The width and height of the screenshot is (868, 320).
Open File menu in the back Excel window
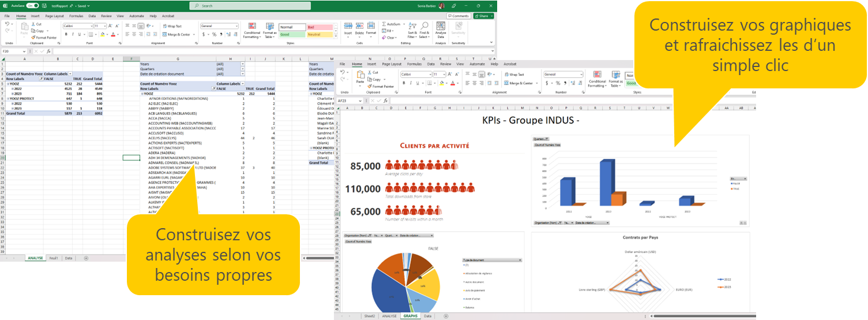(x=7, y=16)
